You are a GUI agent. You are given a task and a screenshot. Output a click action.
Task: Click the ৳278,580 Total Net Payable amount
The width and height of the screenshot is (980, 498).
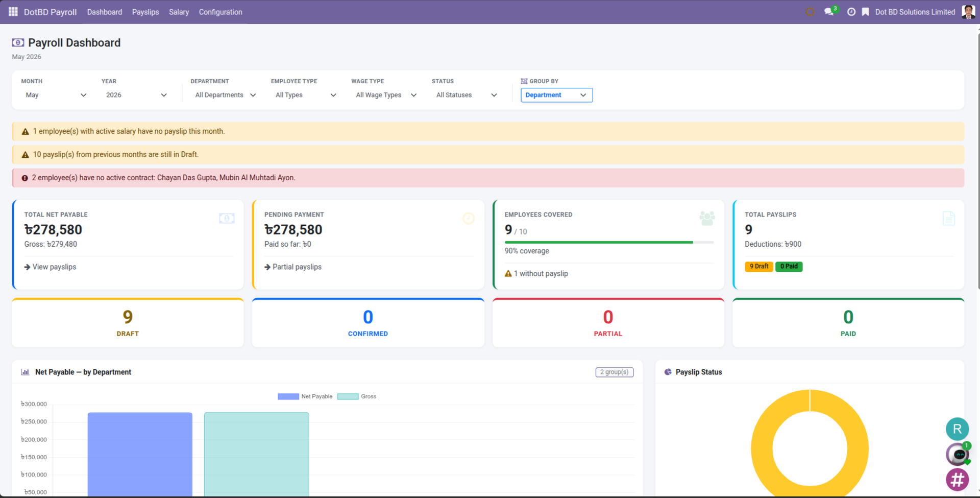(53, 230)
